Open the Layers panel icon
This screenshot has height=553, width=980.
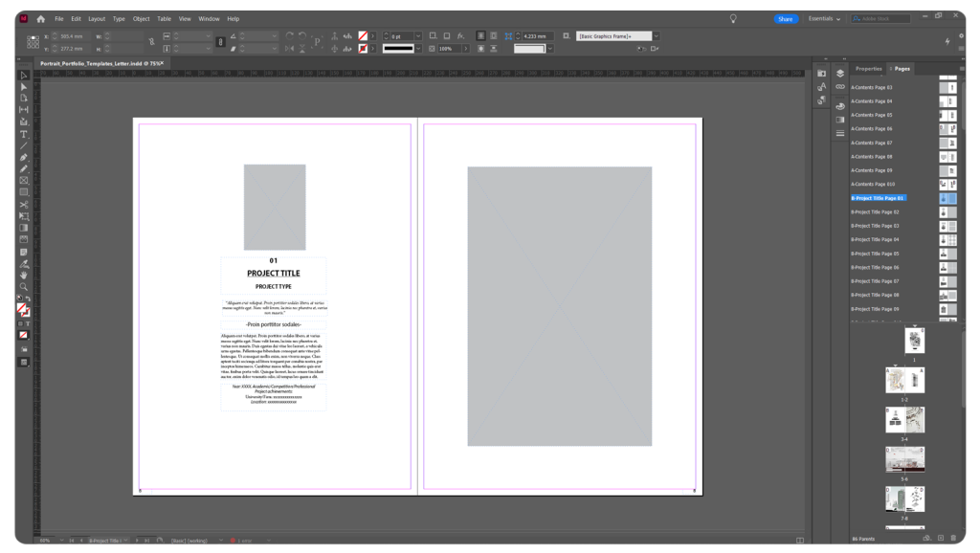click(x=840, y=74)
